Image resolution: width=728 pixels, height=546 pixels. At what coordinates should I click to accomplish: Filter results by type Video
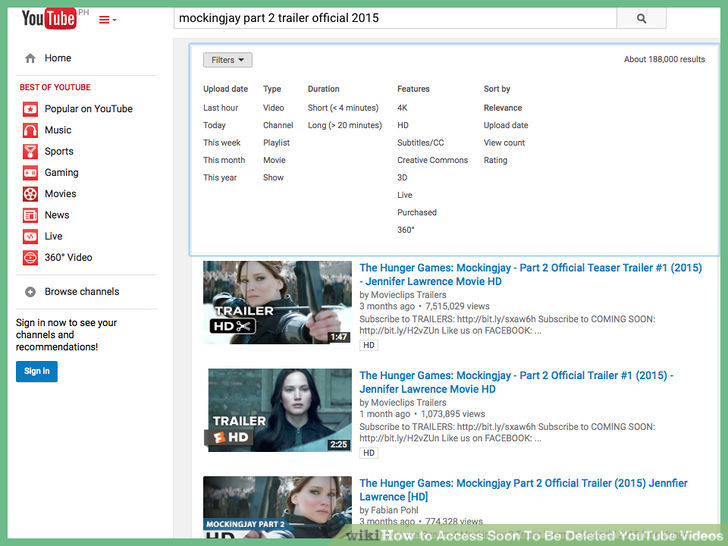pyautogui.click(x=273, y=108)
